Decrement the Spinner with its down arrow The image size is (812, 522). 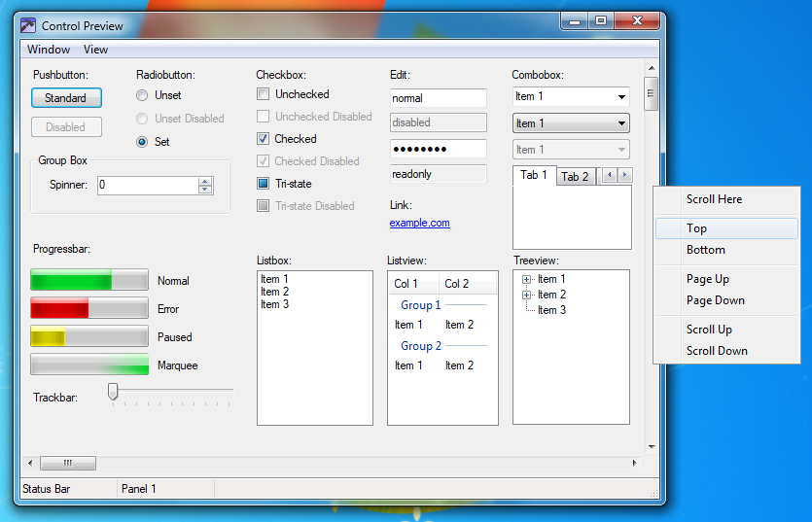(x=205, y=189)
